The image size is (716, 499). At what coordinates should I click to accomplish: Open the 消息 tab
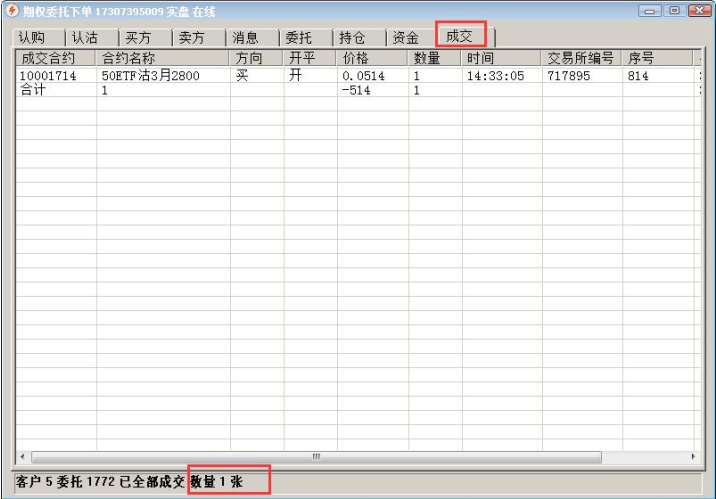[246, 37]
